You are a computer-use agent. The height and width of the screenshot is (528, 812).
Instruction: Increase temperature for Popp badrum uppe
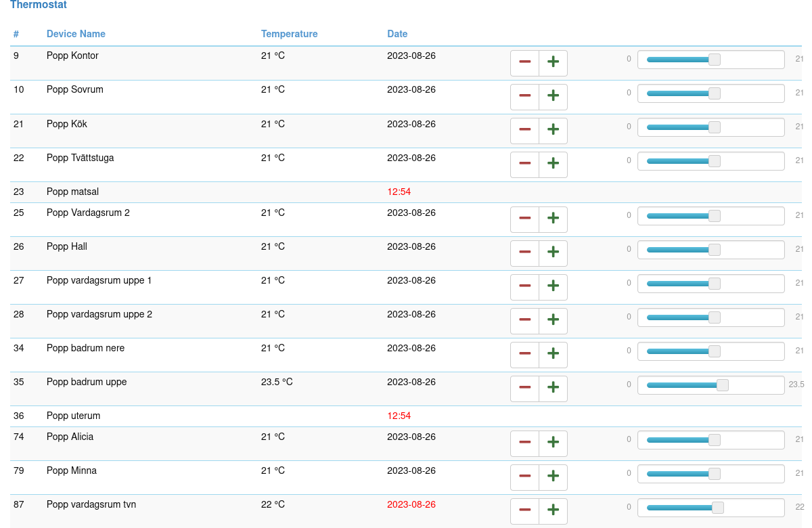coord(553,389)
